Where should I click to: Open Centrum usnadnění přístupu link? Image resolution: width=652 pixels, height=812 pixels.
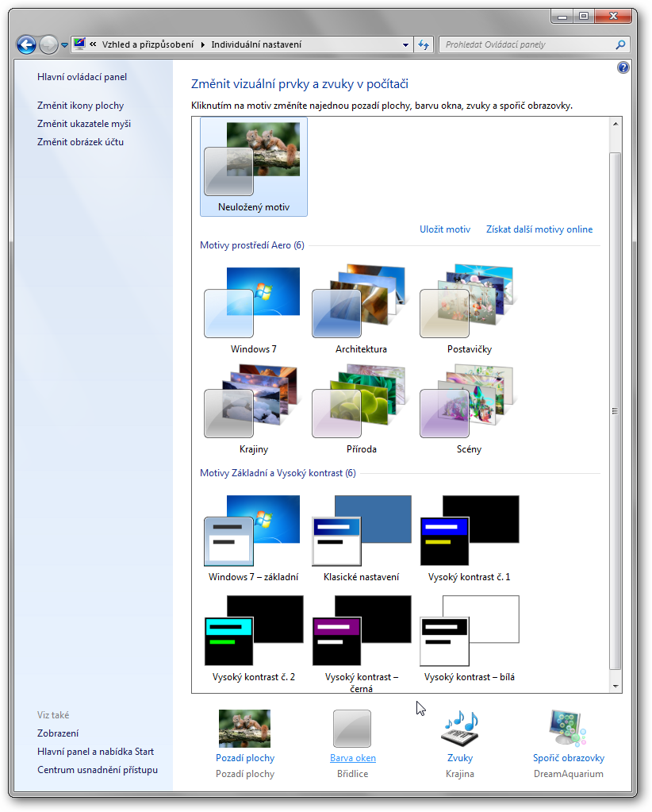coord(98,770)
